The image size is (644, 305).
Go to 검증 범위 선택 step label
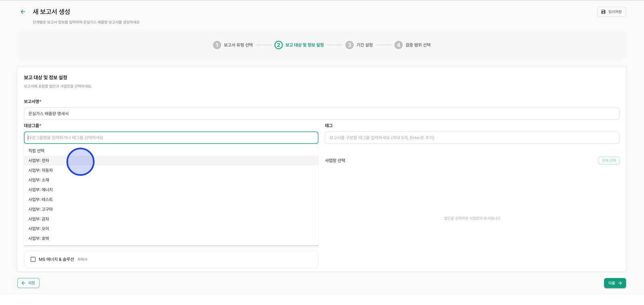[x=418, y=45]
